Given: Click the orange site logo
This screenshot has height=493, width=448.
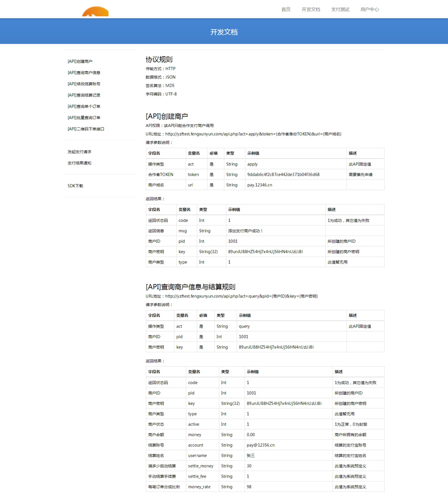Looking at the screenshot, I should tap(95, 12).
